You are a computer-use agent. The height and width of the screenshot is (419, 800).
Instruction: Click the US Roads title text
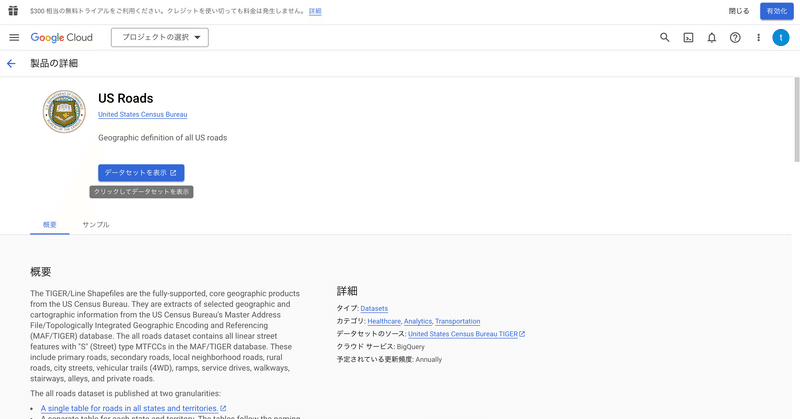(x=126, y=98)
